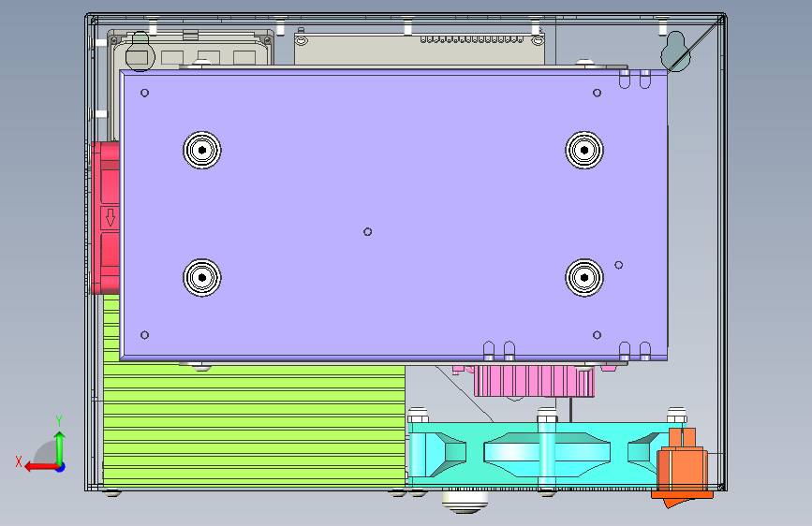Click the X label of the coordinate triad
This screenshot has height=526, width=812.
[x=19, y=461]
